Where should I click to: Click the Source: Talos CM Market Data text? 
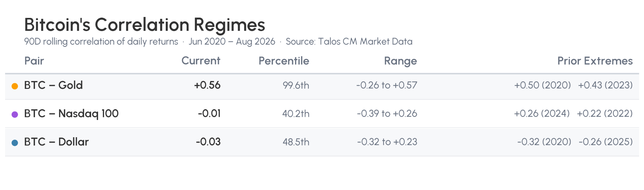point(349,41)
